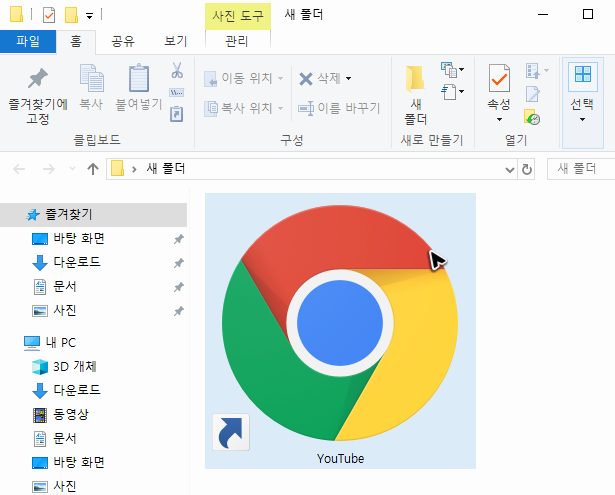
Task: Open 문서 under 내 PC
Action: pos(65,439)
